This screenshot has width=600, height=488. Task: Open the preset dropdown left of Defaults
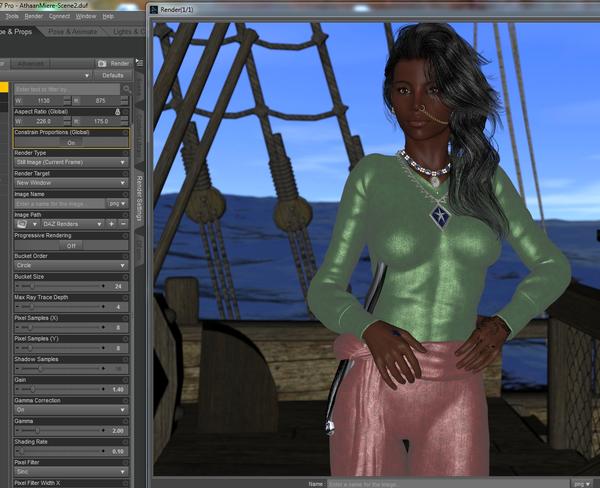click(46, 75)
